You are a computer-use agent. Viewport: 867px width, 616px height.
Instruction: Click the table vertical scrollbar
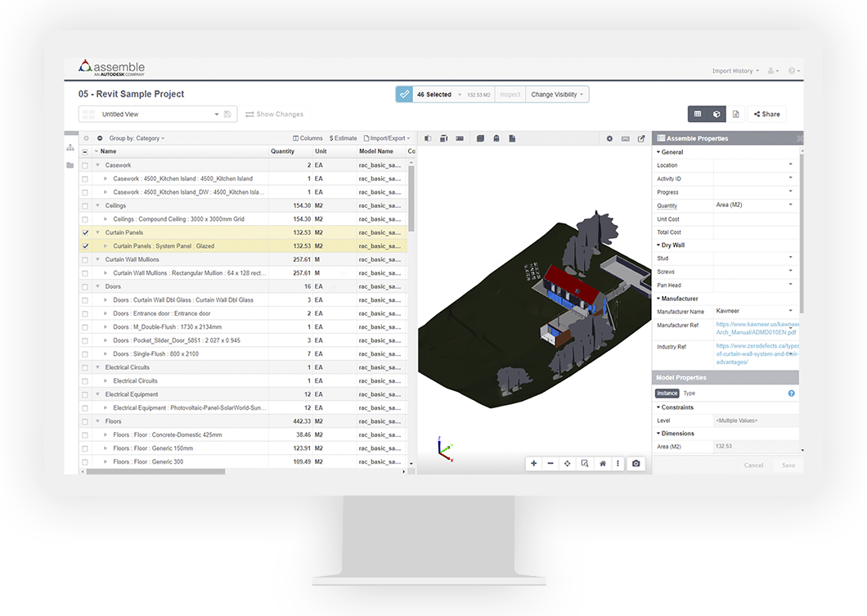click(411, 197)
